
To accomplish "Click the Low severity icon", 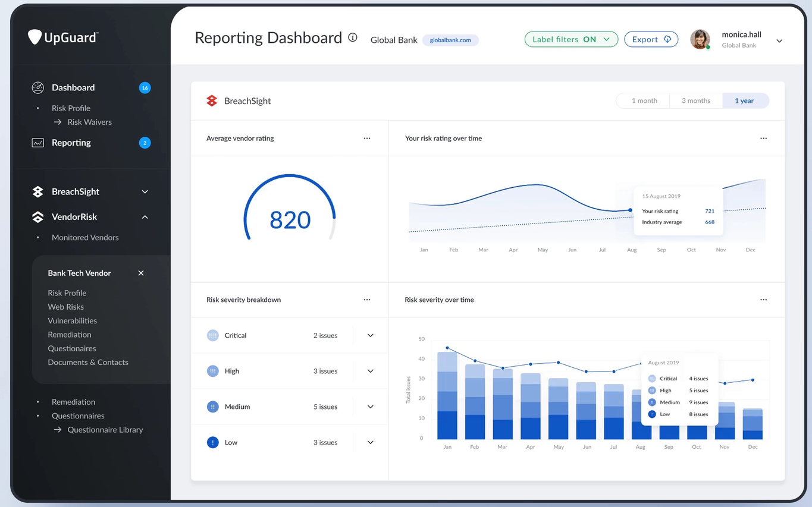I will [x=212, y=442].
